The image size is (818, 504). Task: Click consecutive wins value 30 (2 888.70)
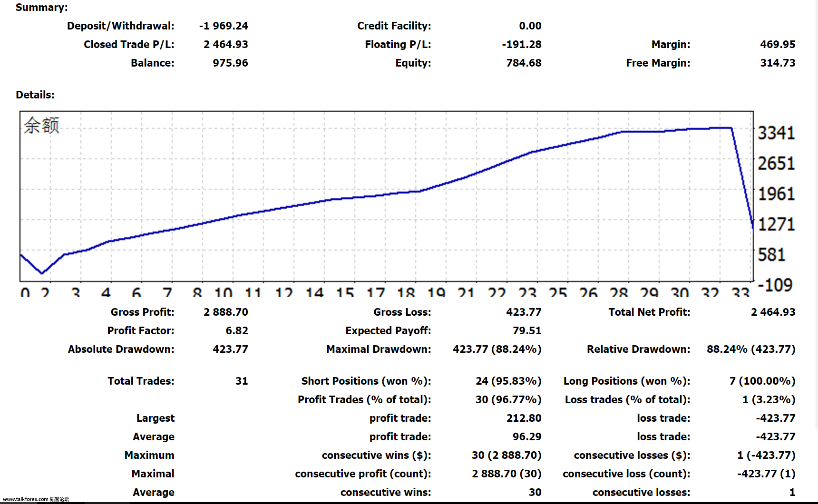tap(506, 455)
